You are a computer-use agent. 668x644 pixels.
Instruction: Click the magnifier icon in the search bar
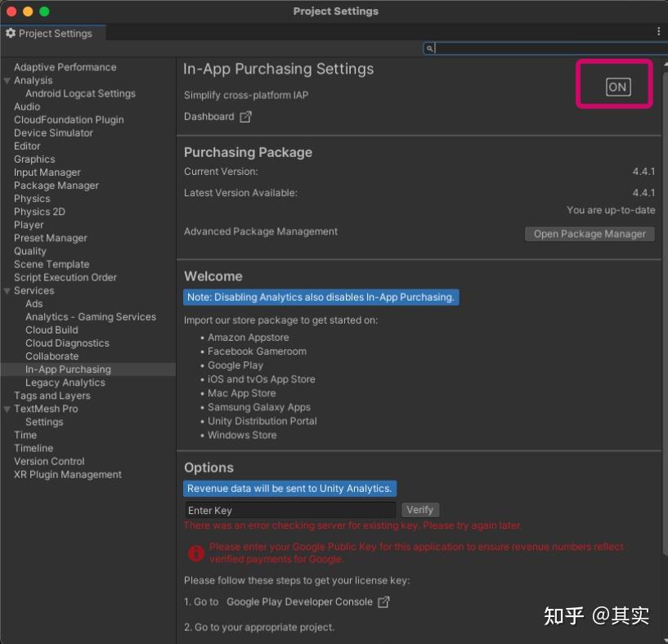(x=428, y=48)
